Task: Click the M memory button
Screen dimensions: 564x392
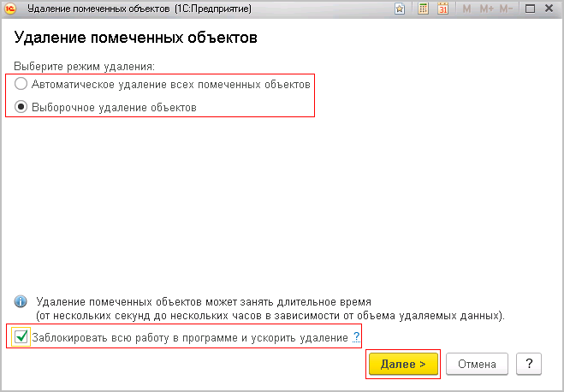Action: point(467,9)
